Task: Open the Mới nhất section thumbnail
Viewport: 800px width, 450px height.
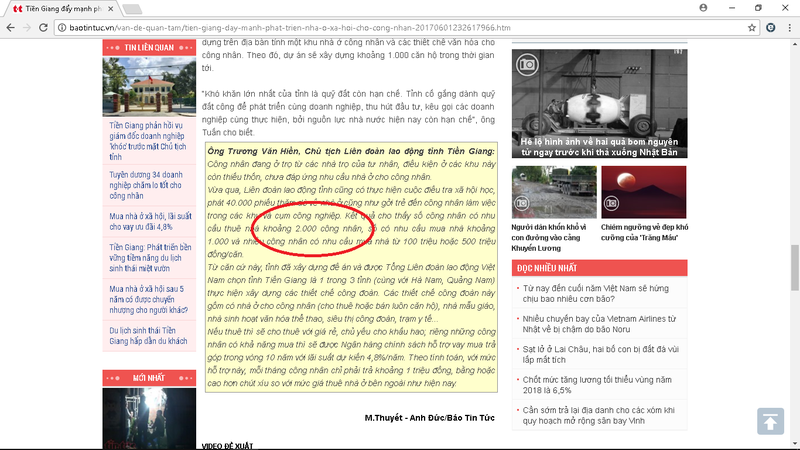Action: (x=149, y=418)
